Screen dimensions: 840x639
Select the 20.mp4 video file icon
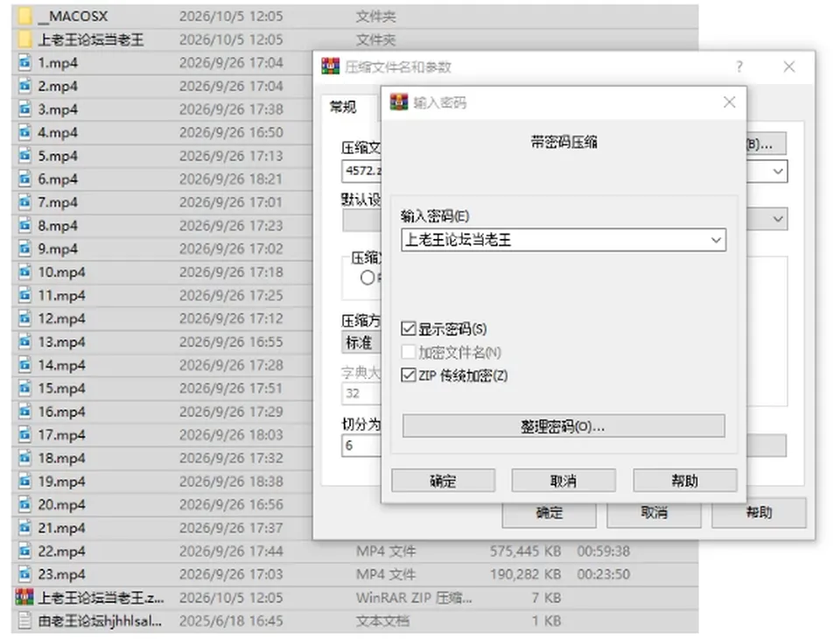click(x=24, y=504)
